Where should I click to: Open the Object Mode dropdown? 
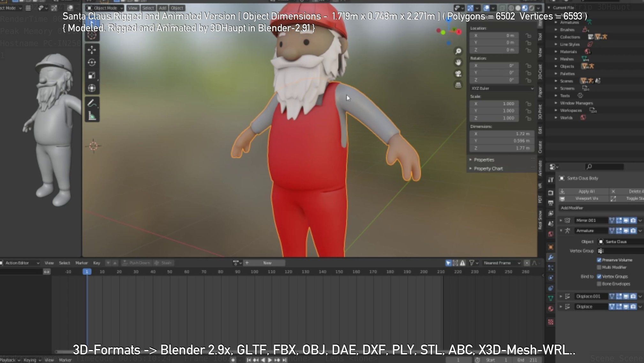105,8
